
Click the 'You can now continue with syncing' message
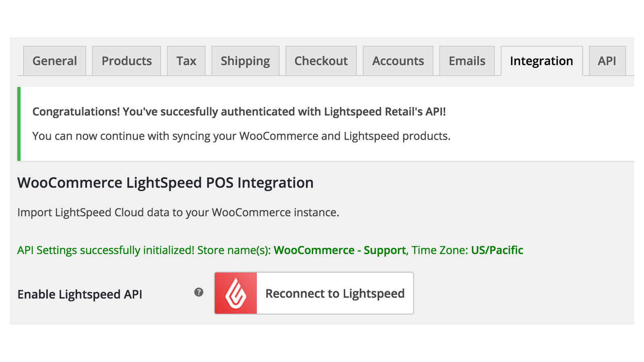[x=241, y=136]
